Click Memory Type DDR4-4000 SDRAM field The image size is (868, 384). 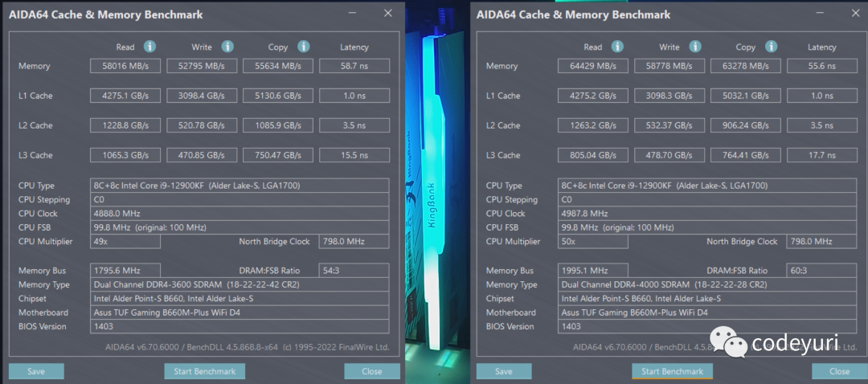(x=707, y=284)
